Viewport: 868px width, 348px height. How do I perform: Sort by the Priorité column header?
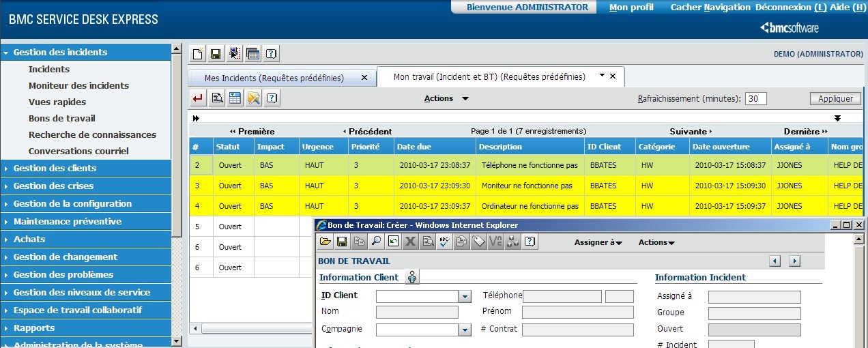tap(371, 147)
